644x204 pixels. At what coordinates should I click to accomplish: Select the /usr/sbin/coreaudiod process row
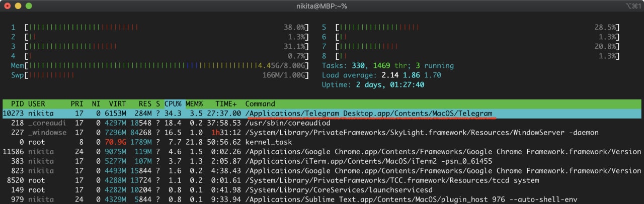tap(322, 124)
